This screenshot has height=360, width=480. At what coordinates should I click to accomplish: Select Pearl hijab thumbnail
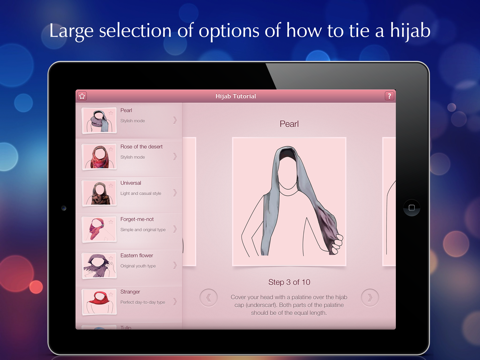pyautogui.click(x=99, y=120)
